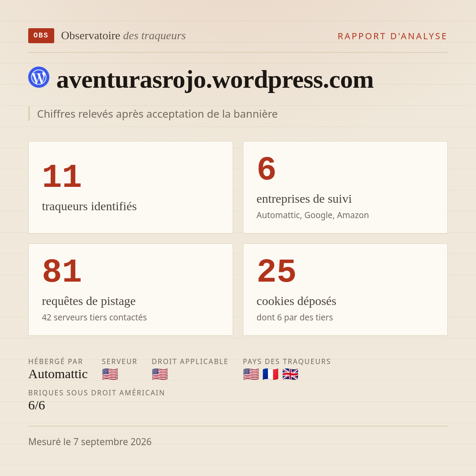Click the Automattic host name
The image size is (476, 476).
[58, 374]
